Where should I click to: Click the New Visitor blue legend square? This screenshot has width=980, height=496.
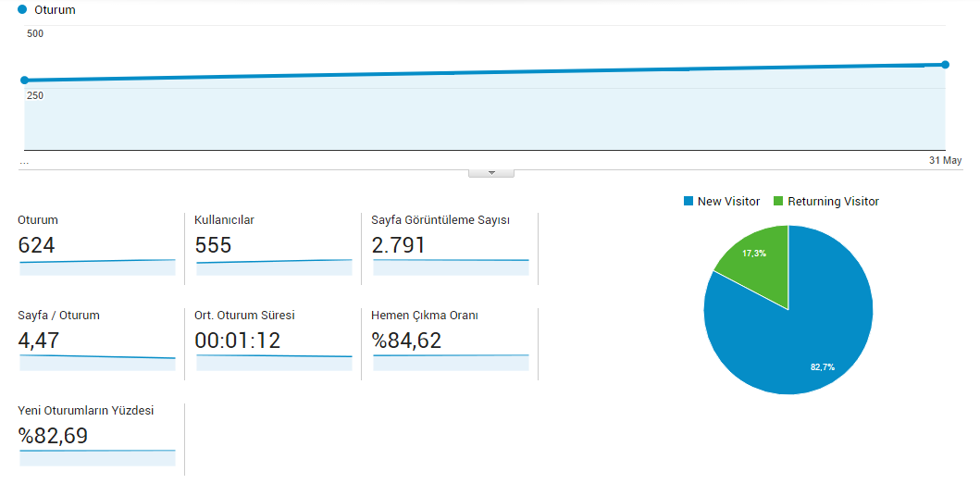[x=688, y=201]
